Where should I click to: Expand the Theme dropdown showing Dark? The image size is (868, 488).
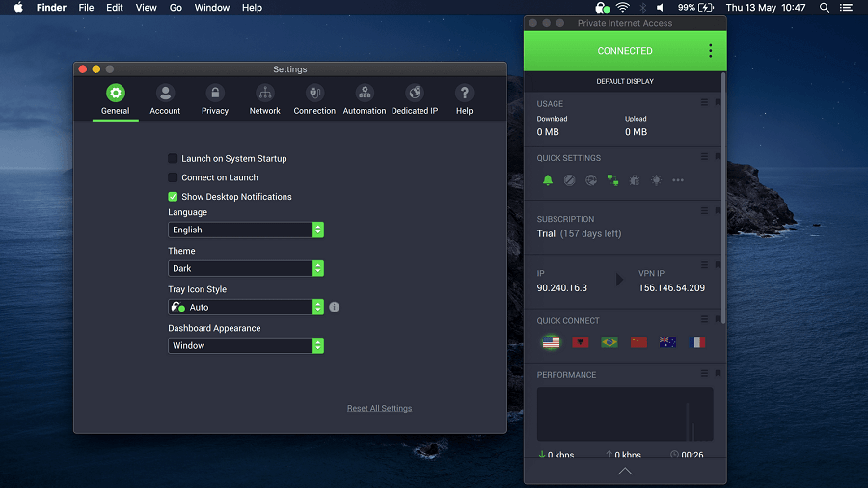tap(245, 268)
